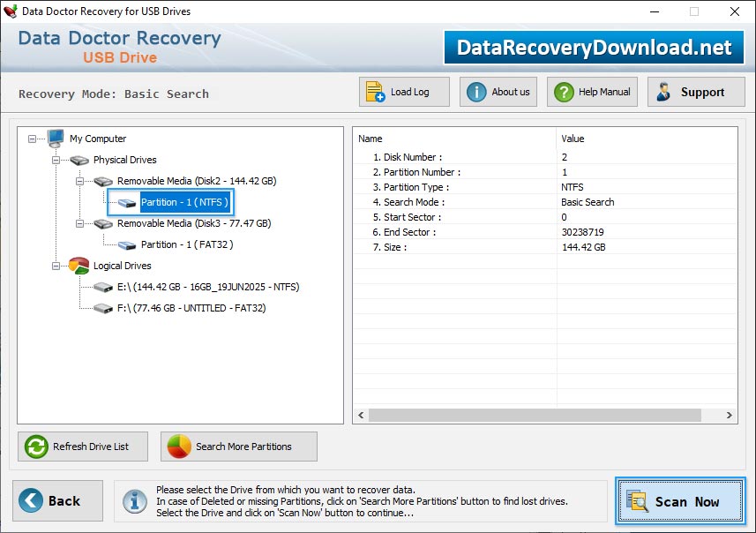The image size is (756, 533).
Task: Click the End Sector value 30238719
Action: [x=582, y=232]
